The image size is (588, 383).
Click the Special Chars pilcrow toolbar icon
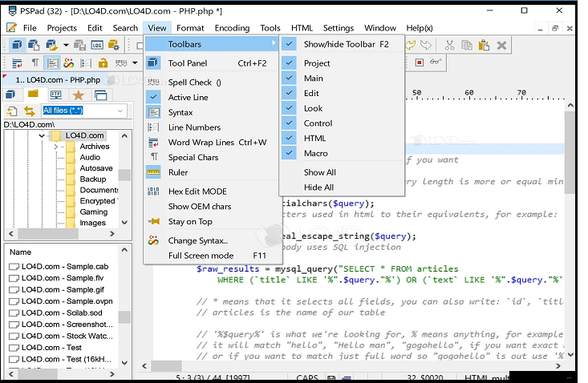(x=34, y=62)
